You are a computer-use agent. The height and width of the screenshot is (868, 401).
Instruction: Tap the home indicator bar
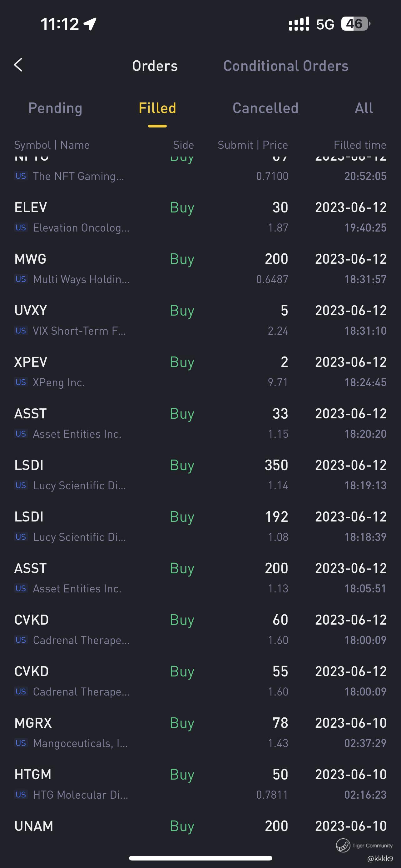click(200, 858)
